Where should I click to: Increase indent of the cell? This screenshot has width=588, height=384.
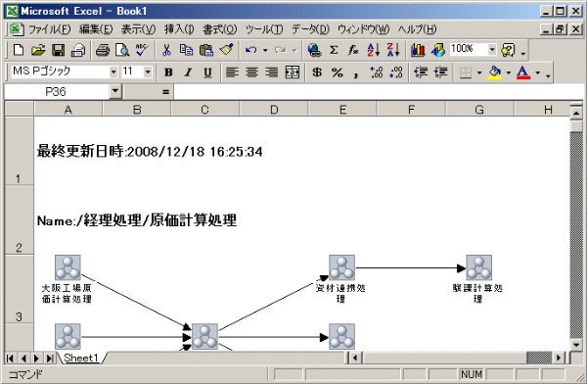440,72
